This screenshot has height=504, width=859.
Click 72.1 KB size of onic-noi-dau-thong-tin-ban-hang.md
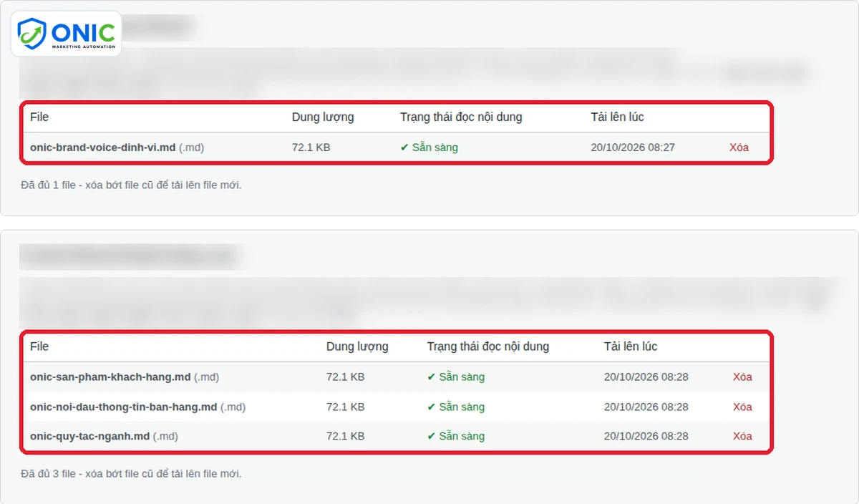[x=346, y=407]
